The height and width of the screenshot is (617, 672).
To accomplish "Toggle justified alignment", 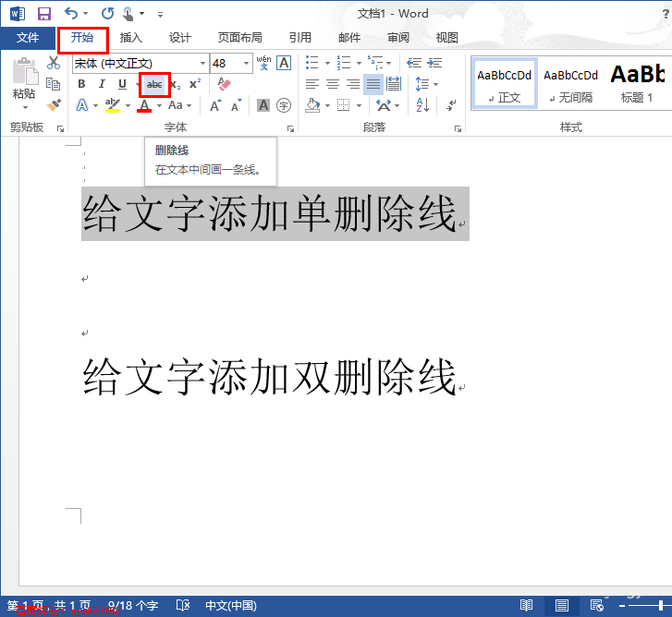I will (x=373, y=84).
